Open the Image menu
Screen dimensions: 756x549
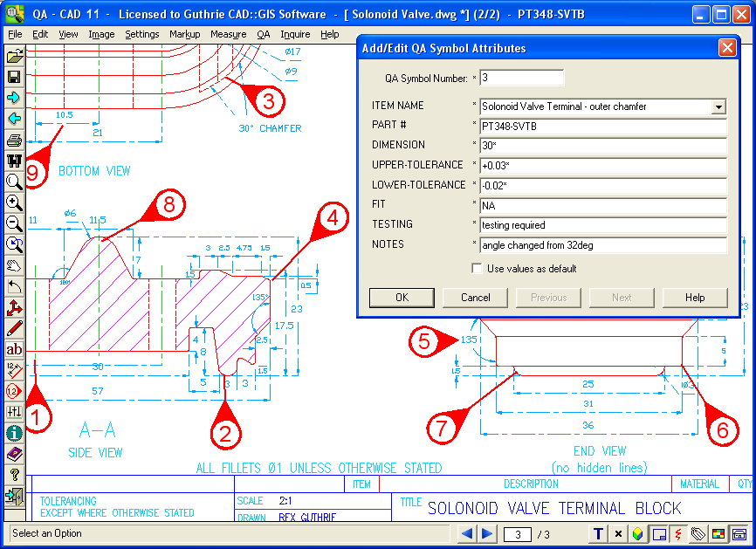101,34
